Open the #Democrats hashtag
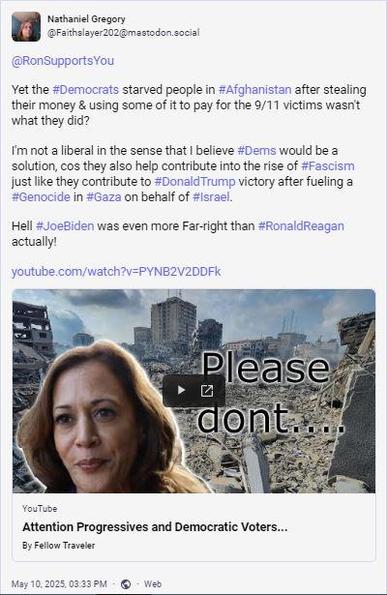Viewport: 387px width, 595px height. 86,90
